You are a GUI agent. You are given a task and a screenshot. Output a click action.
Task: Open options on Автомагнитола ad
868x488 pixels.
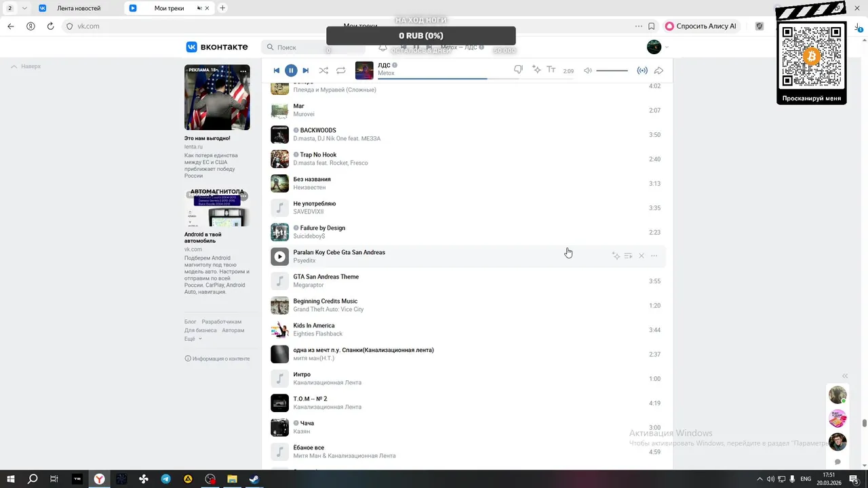(x=243, y=197)
